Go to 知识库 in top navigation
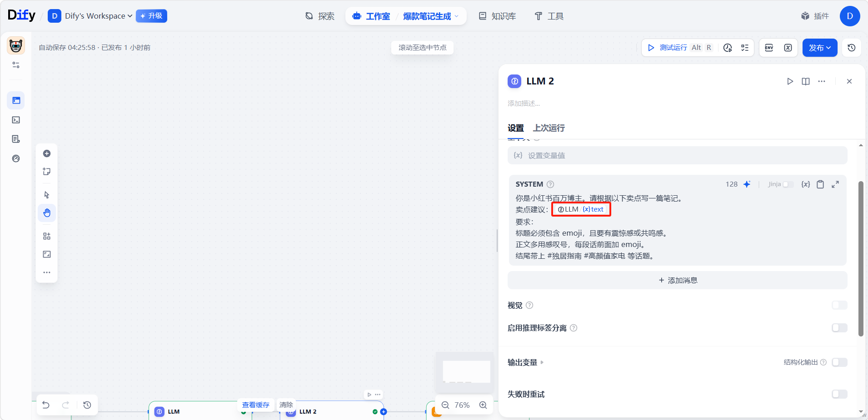The width and height of the screenshot is (868, 420). pos(498,16)
